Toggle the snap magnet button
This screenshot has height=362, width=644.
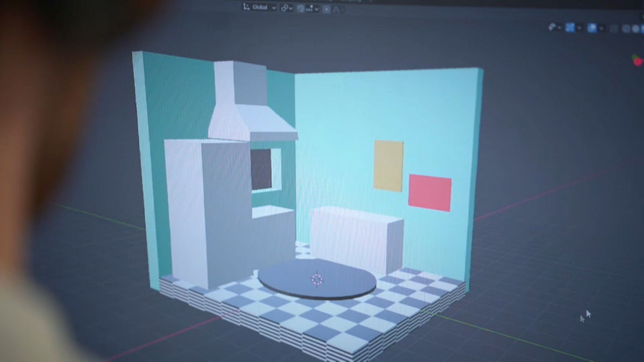point(301,9)
